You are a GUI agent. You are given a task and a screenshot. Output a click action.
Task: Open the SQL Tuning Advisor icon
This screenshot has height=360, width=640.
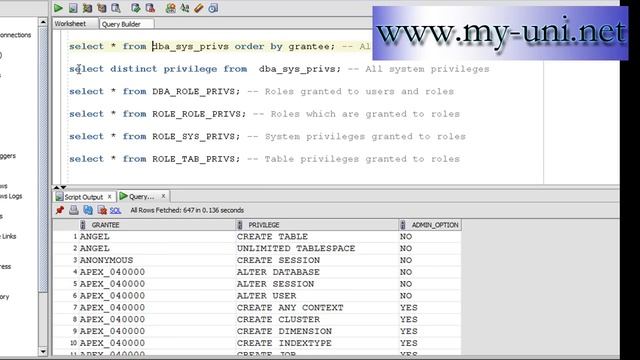point(116,8)
